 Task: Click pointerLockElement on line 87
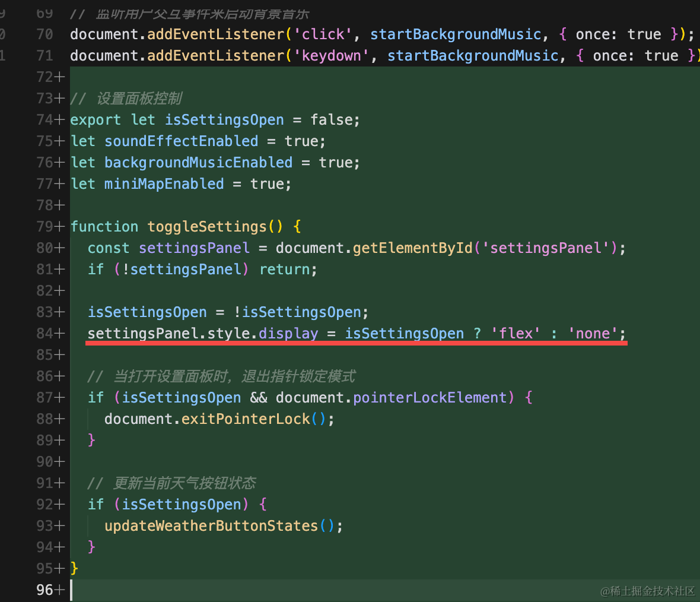(430, 398)
